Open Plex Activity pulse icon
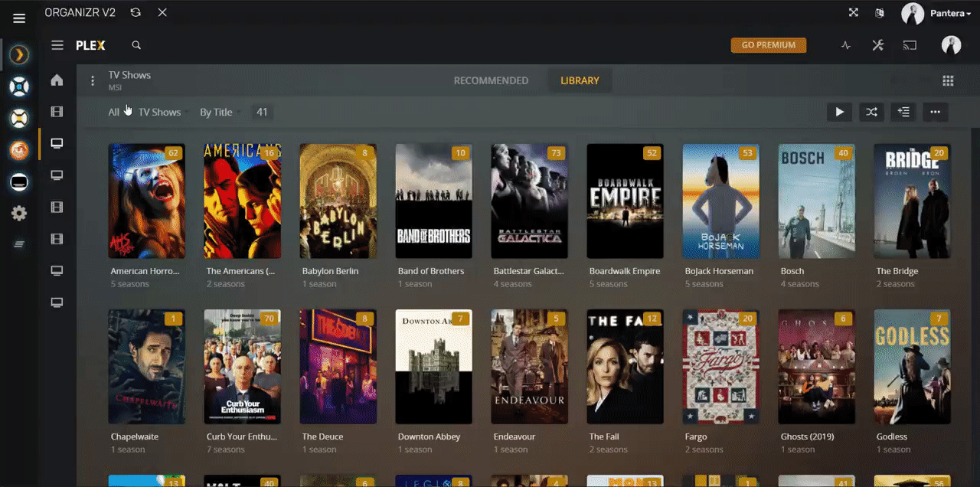 (x=846, y=45)
